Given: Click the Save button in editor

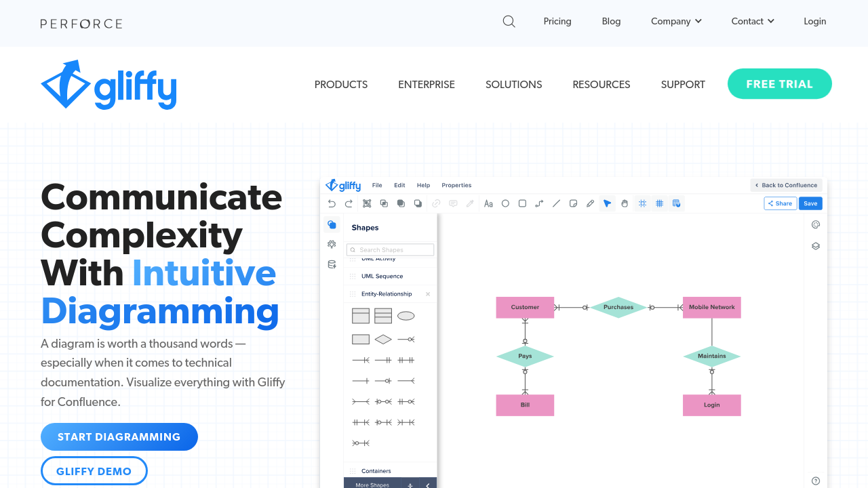Looking at the screenshot, I should 810,203.
